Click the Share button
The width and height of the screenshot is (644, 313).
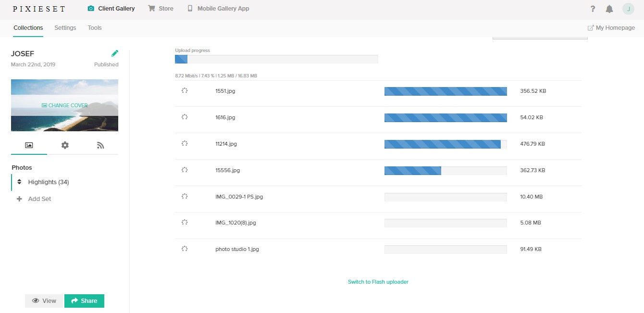click(84, 301)
